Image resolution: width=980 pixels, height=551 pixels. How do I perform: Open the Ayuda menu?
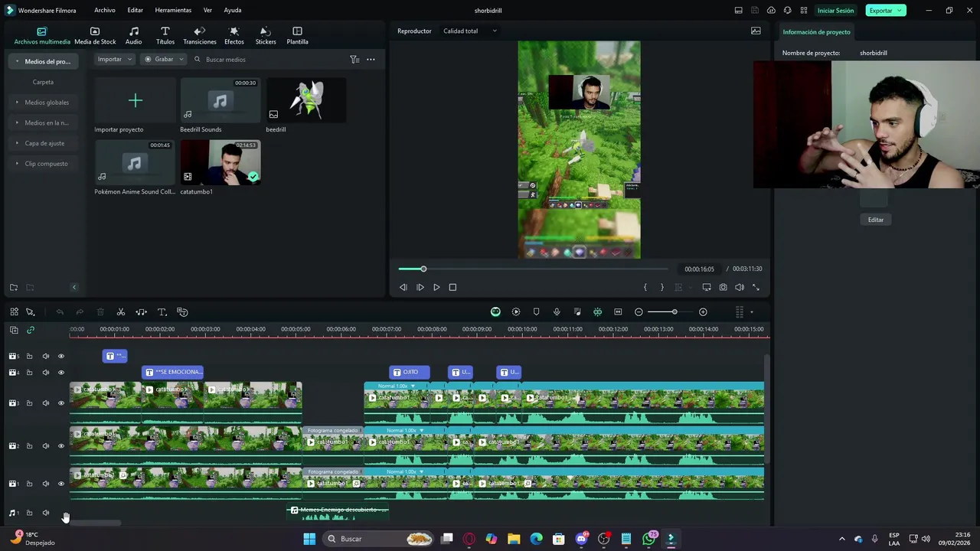pyautogui.click(x=233, y=11)
